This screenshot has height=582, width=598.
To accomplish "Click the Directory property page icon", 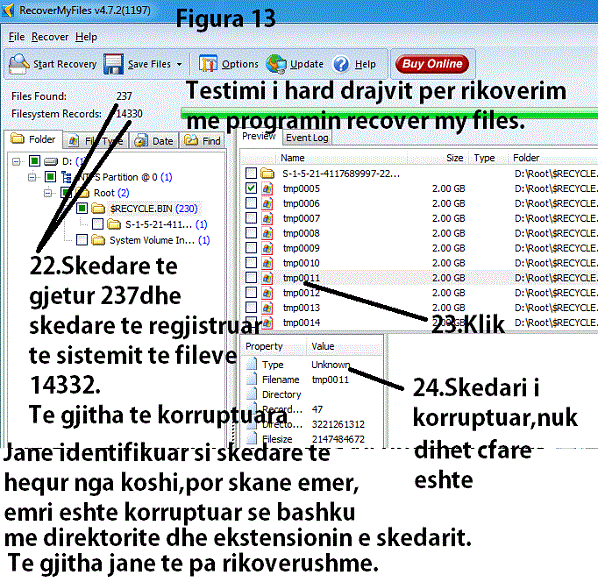I will click(252, 394).
